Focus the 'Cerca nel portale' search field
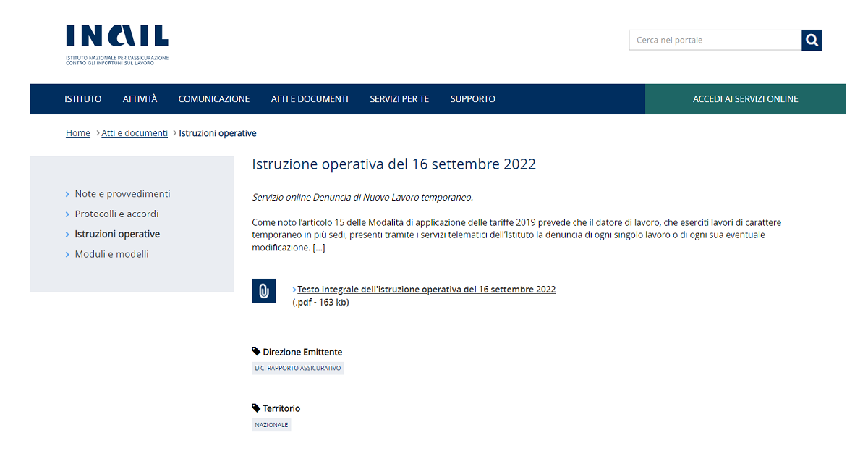The image size is (868, 459). click(715, 40)
